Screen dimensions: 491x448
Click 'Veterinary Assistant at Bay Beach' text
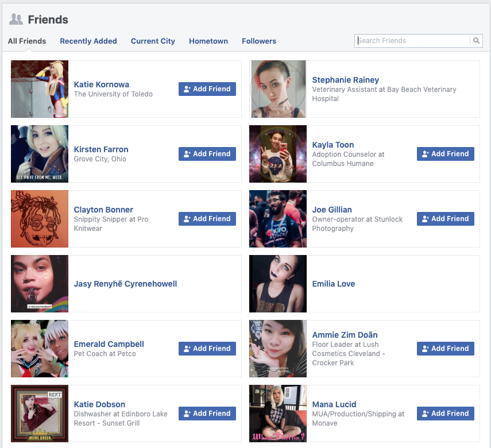tap(384, 94)
